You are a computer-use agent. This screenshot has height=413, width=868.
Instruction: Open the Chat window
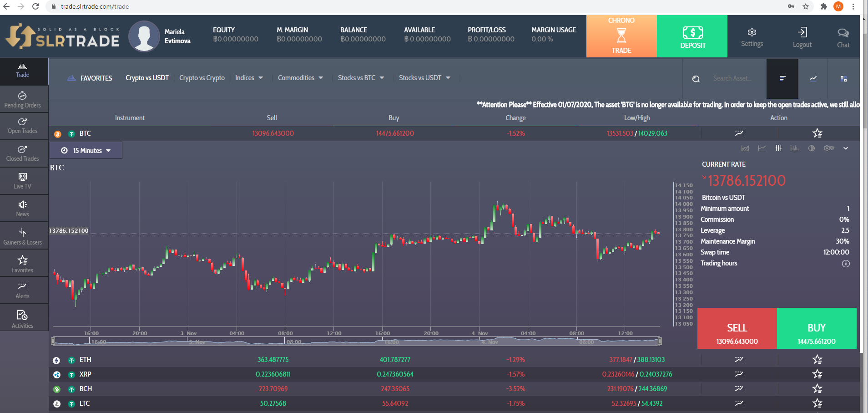click(x=843, y=37)
